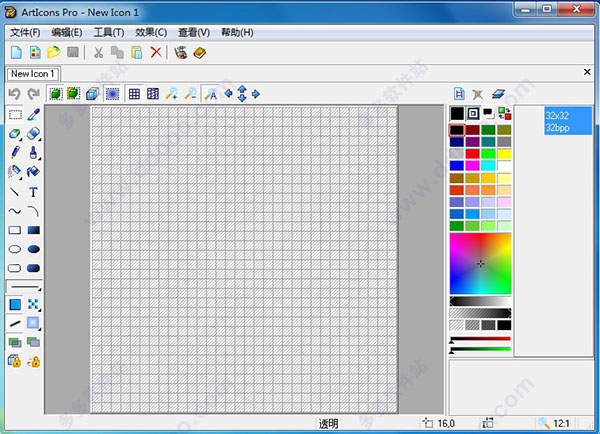Screen dimensions: 600x434
Task: Shift image right with the right arrow
Action: (256, 93)
